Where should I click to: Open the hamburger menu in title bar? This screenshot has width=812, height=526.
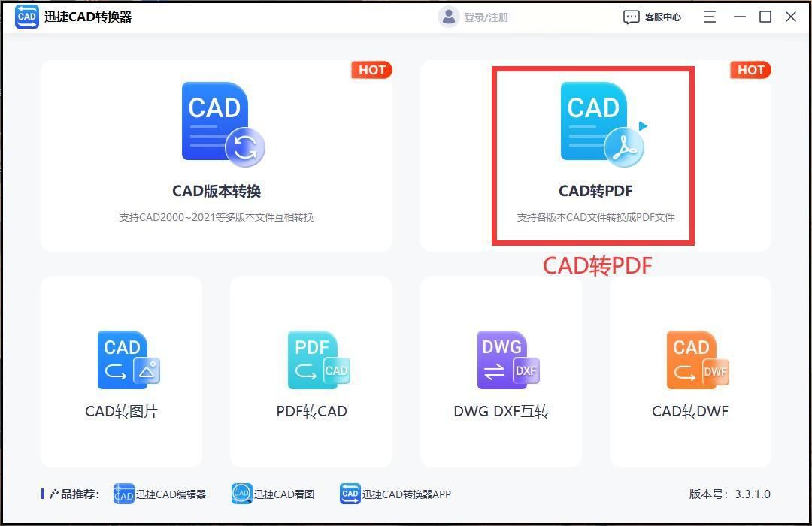709,16
